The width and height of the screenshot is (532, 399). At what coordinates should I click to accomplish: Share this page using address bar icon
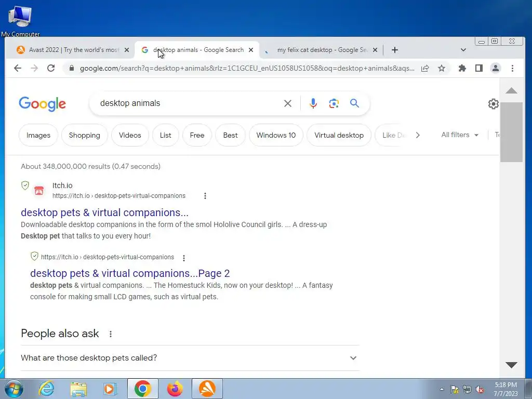click(425, 68)
